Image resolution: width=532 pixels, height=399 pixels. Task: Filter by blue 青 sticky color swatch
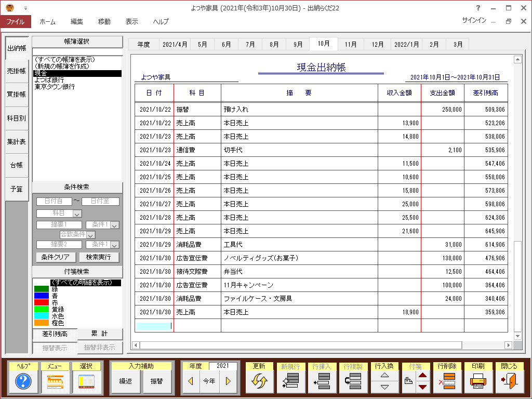point(42,296)
